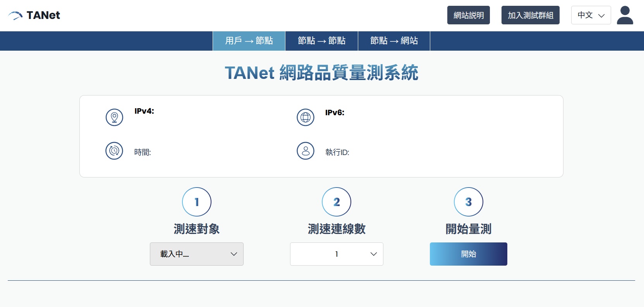Click the step 2 circle
The height and width of the screenshot is (307, 644).
(x=337, y=202)
